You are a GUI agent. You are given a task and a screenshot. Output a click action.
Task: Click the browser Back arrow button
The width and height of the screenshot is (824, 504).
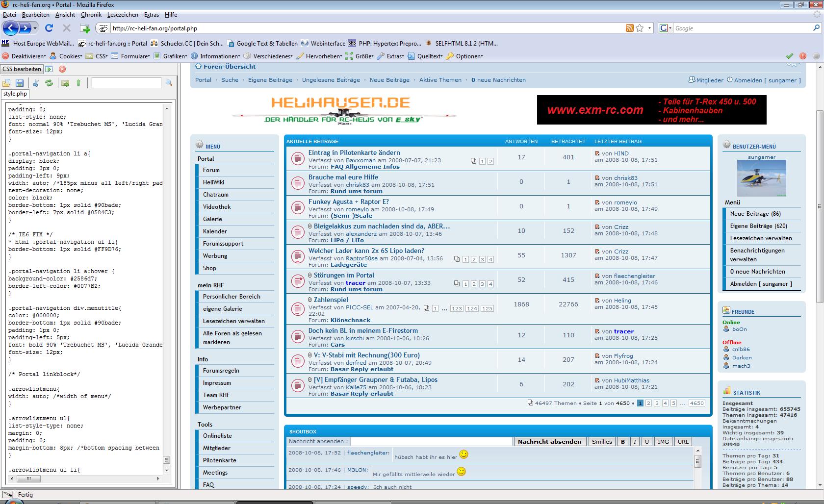[11, 28]
